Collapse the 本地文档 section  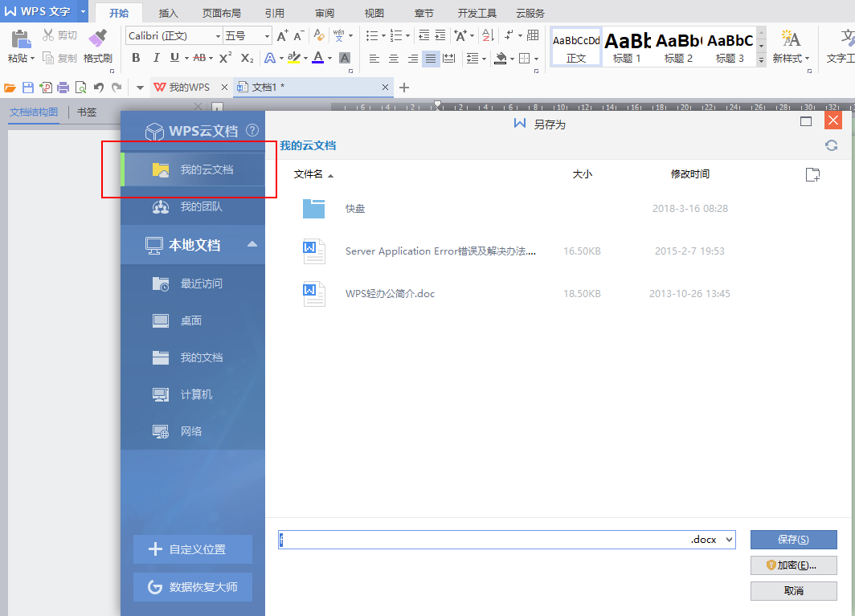(x=252, y=244)
